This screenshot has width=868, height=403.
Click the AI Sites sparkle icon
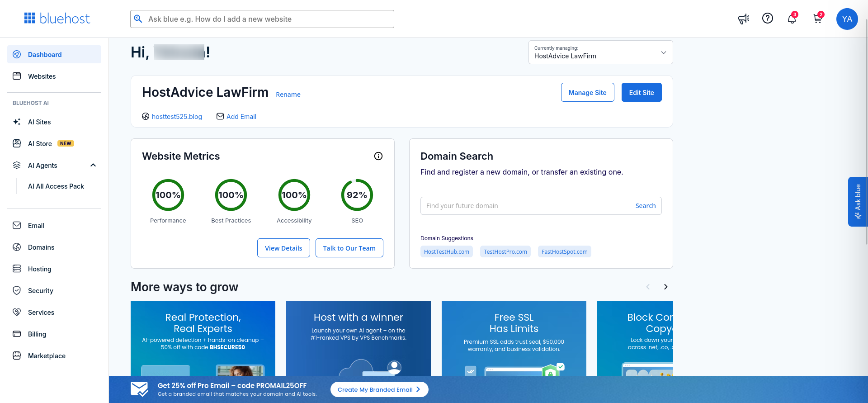click(x=17, y=122)
